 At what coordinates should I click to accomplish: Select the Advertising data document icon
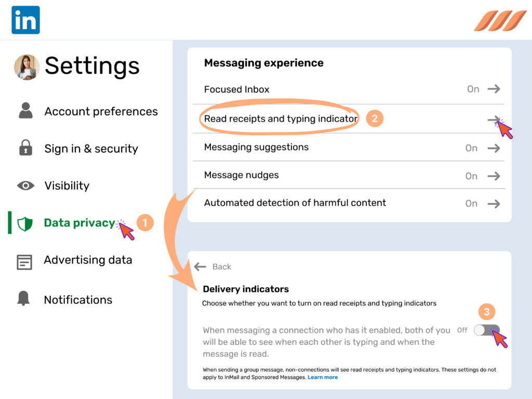[x=25, y=261]
